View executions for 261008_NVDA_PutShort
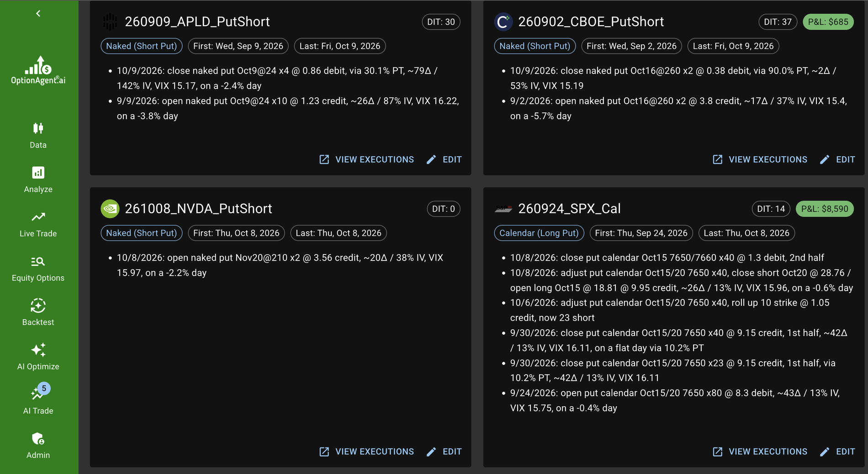The image size is (868, 474). [366, 452]
